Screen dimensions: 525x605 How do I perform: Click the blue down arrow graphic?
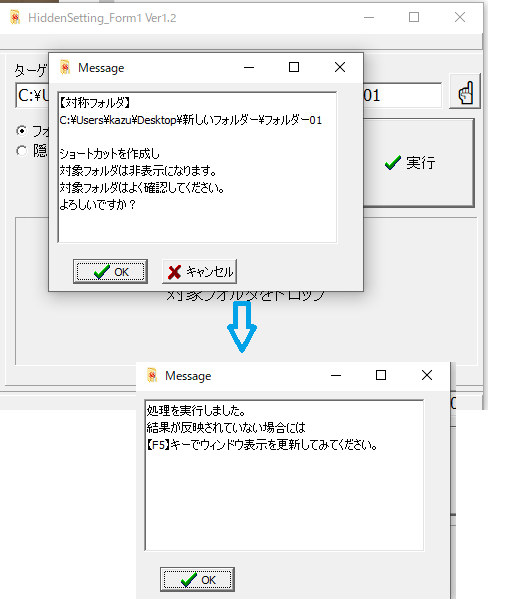242,327
